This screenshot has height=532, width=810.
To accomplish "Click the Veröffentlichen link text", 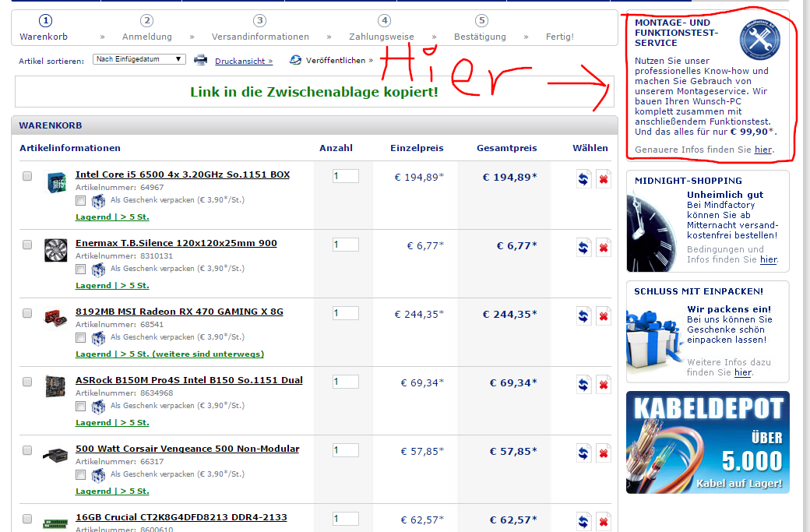I will (x=339, y=61).
